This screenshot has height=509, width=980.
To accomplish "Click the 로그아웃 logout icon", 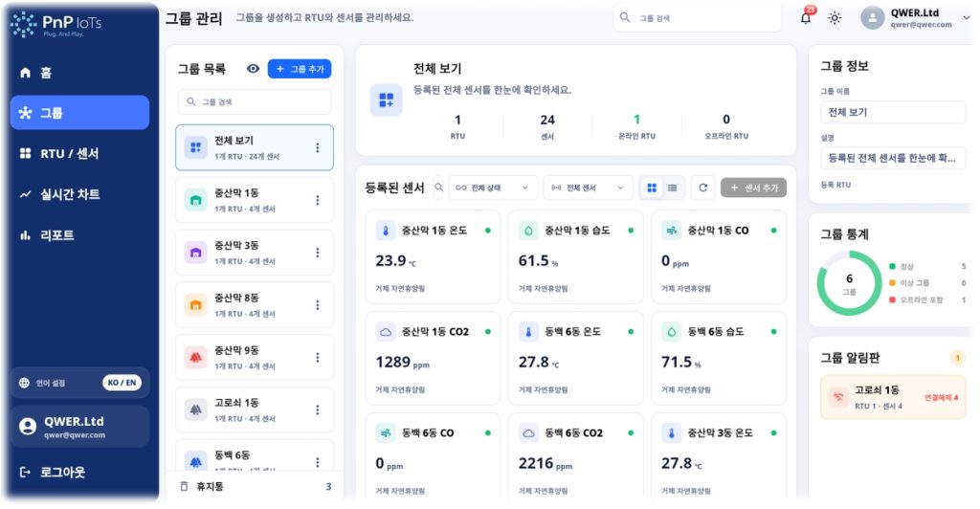I will (x=25, y=472).
